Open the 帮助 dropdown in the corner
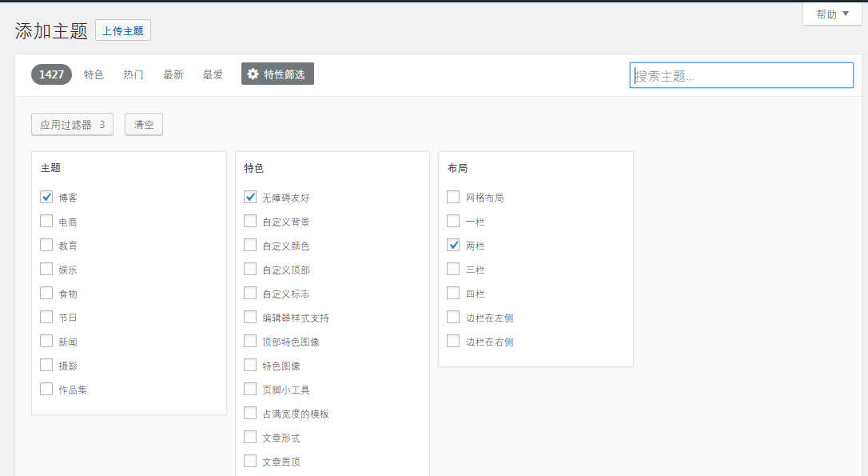Image resolution: width=868 pixels, height=476 pixels. pyautogui.click(x=830, y=14)
